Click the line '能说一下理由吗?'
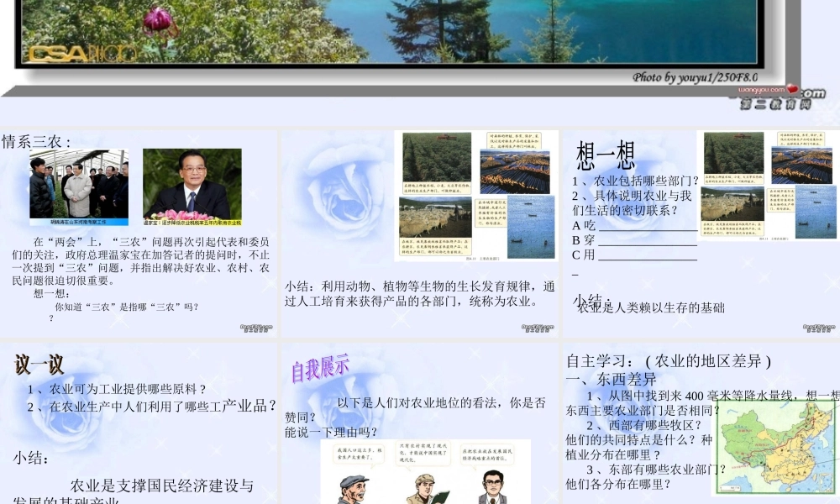This screenshot has height=504, width=840. click(x=331, y=433)
